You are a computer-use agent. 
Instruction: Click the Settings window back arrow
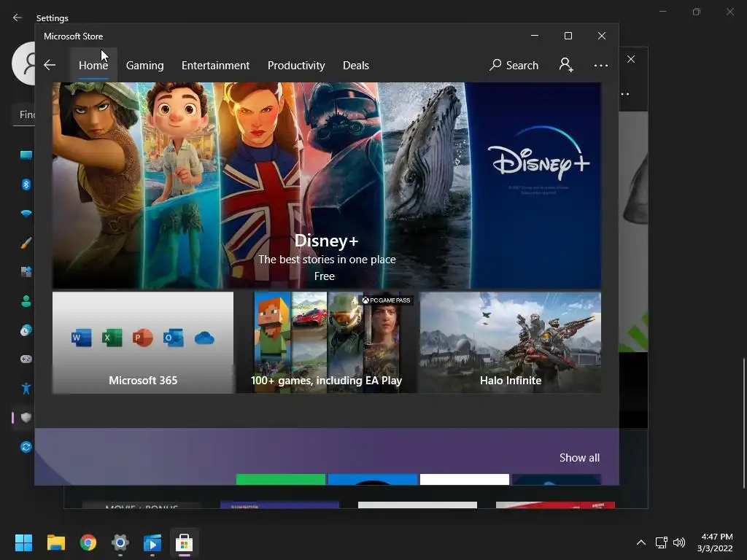click(x=18, y=17)
